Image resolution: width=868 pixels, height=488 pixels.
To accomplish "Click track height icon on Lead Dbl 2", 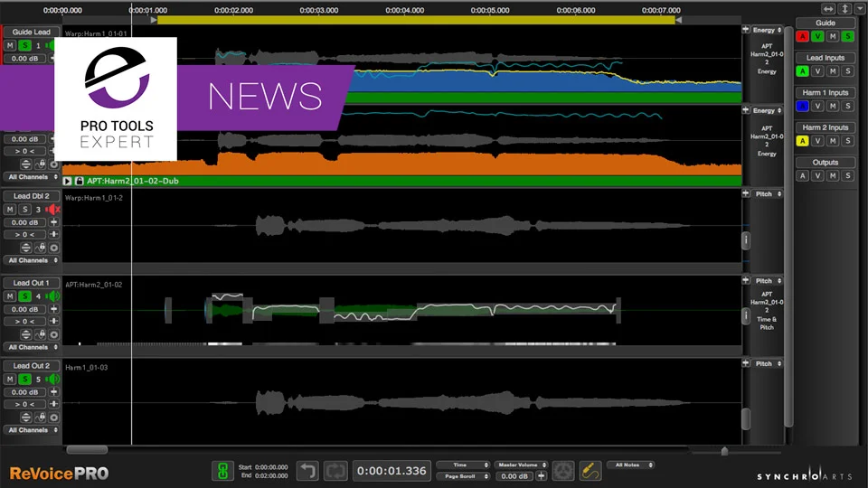I will pos(26,248).
